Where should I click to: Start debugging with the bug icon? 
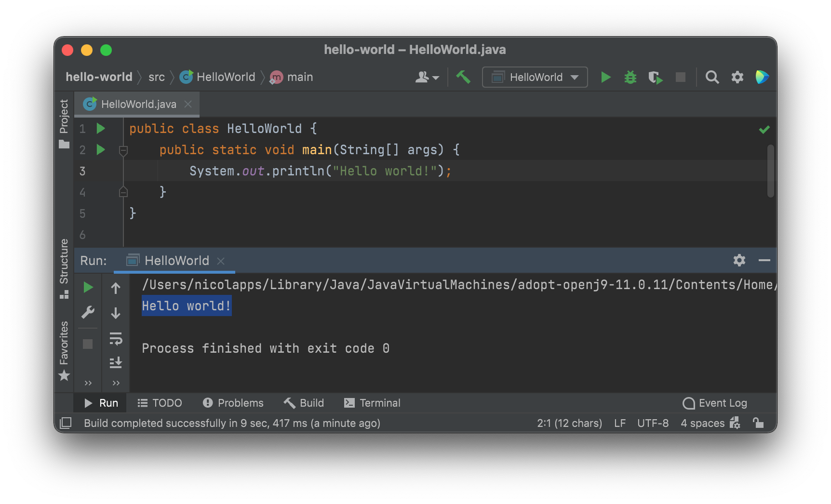tap(630, 77)
